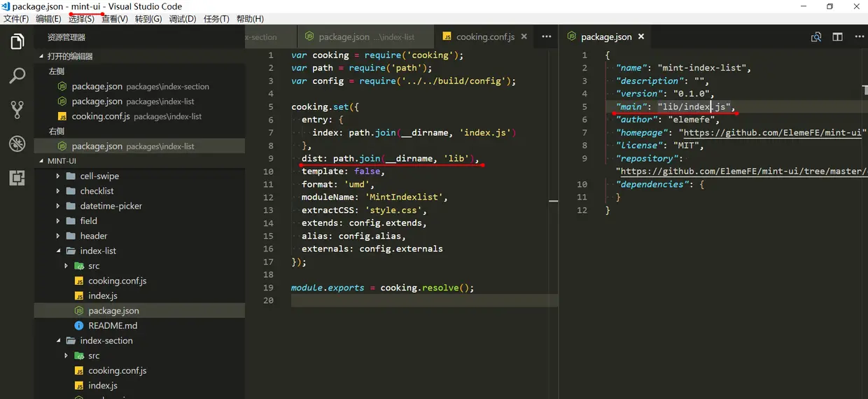Close the right package.json tab
This screenshot has height=399, width=868.
tap(640, 37)
